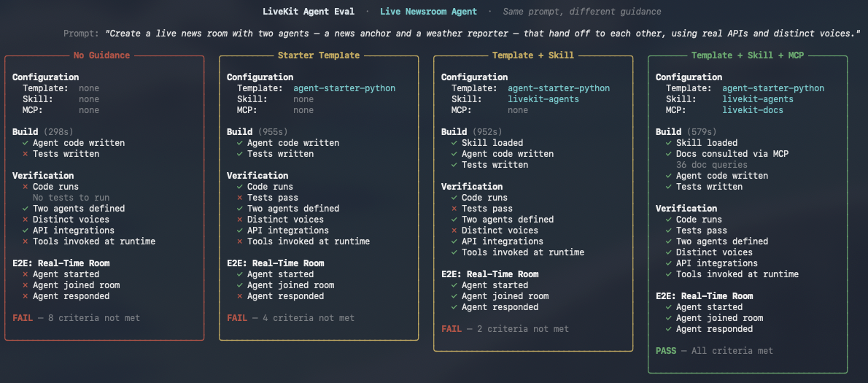Click the check mark beside Agent code written in No Guidance
The image size is (868, 383).
(25, 143)
